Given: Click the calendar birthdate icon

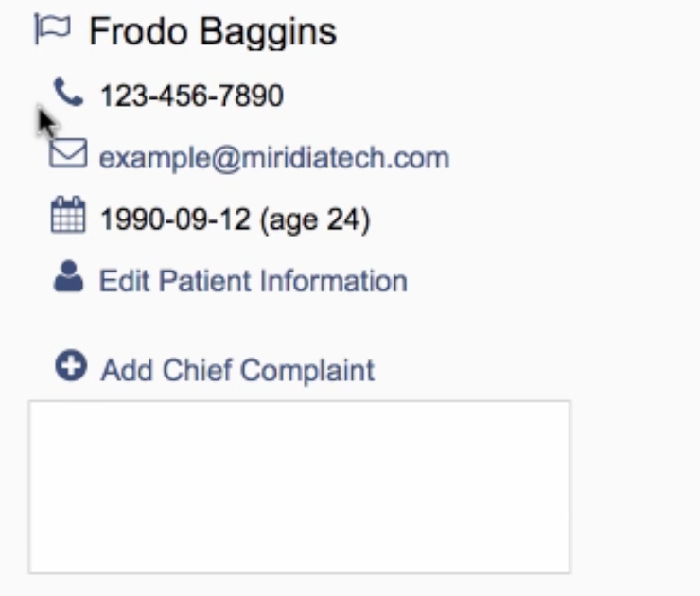Looking at the screenshot, I should coord(68,215).
